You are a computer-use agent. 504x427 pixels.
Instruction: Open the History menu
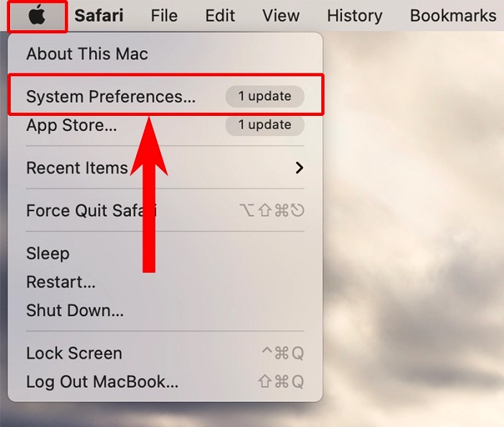(354, 16)
